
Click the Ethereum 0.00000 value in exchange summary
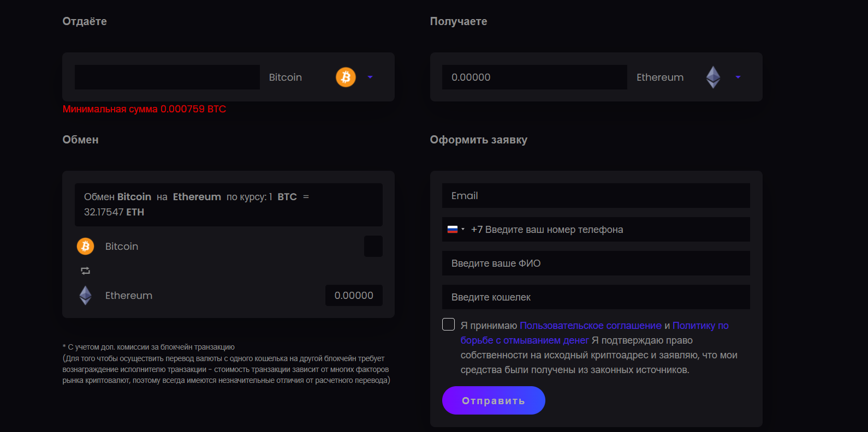pos(354,296)
